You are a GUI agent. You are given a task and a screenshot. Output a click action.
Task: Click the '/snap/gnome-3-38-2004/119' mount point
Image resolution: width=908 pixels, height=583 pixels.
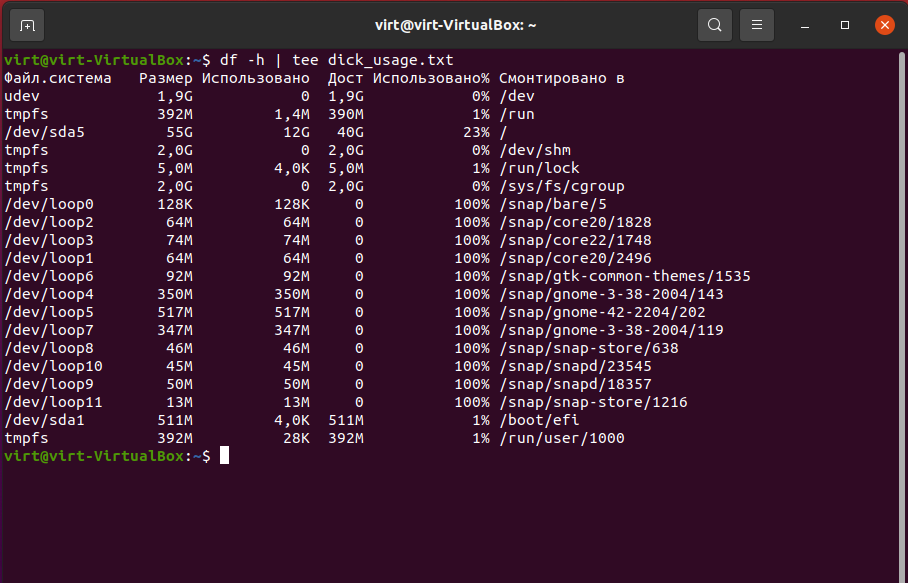pyautogui.click(x=612, y=330)
